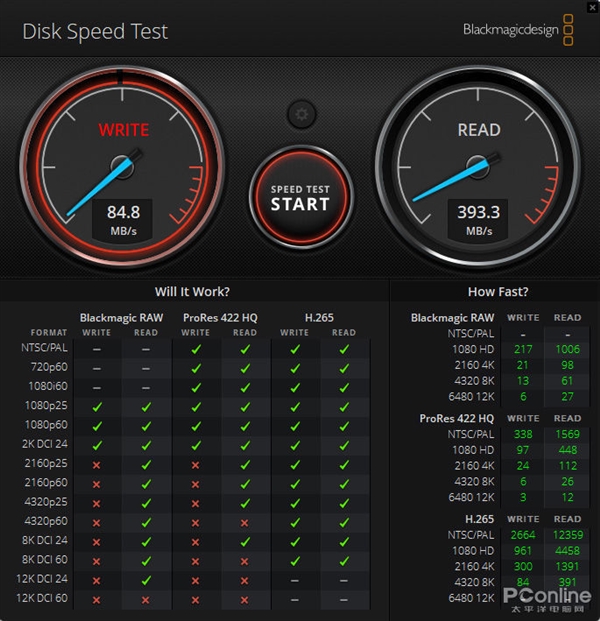The width and height of the screenshot is (600, 621).
Task: Click 720p60 H.265 read checkmark
Action: [x=344, y=368]
